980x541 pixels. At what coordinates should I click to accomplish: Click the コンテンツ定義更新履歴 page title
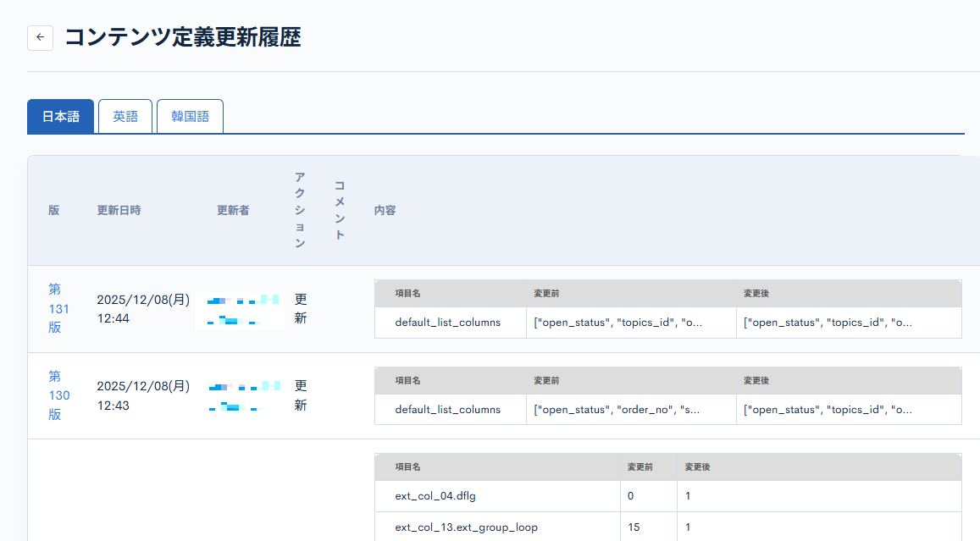182,37
